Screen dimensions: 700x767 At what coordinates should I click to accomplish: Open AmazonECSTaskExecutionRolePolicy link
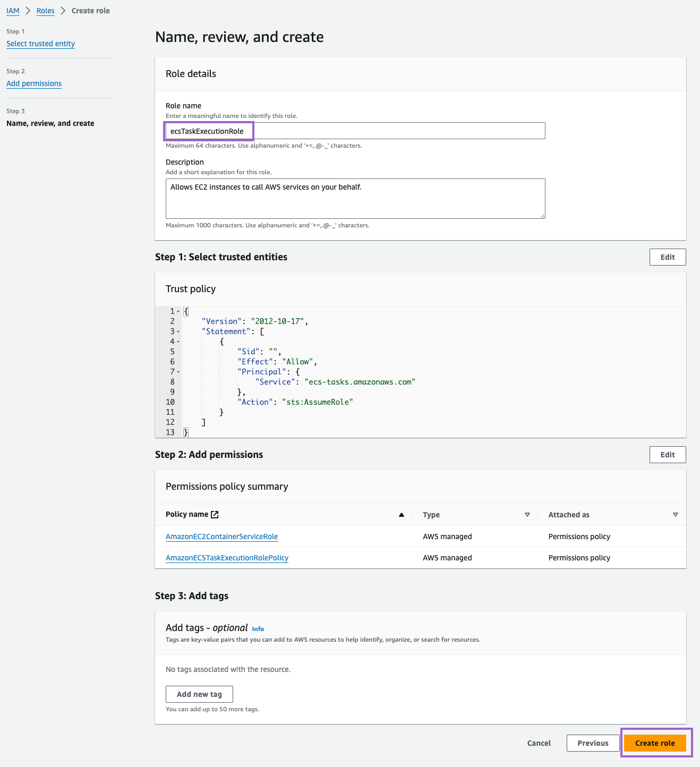click(x=227, y=558)
